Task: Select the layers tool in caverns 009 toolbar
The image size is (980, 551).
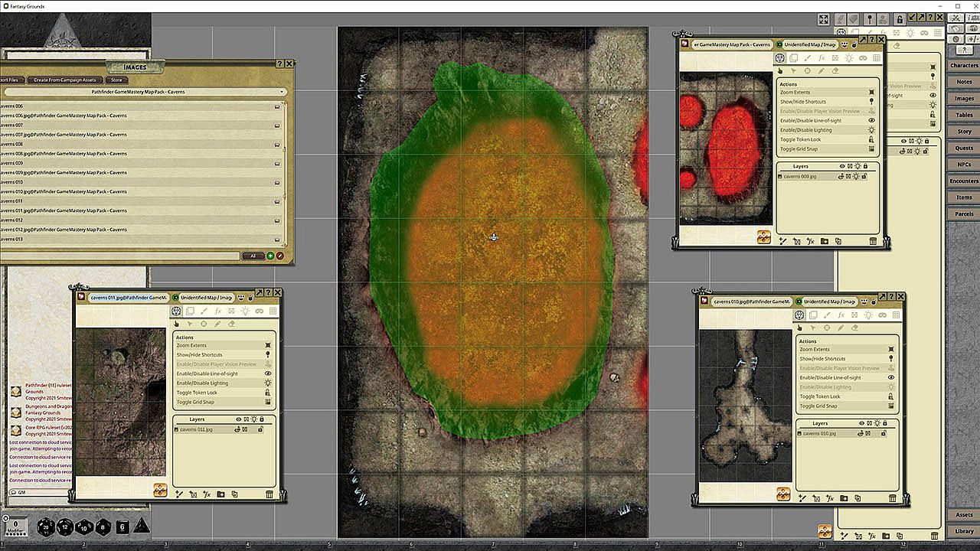Action: [x=793, y=58]
